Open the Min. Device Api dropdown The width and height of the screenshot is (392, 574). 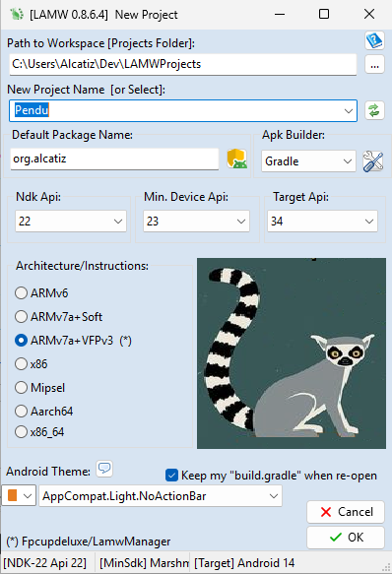pyautogui.click(x=241, y=222)
